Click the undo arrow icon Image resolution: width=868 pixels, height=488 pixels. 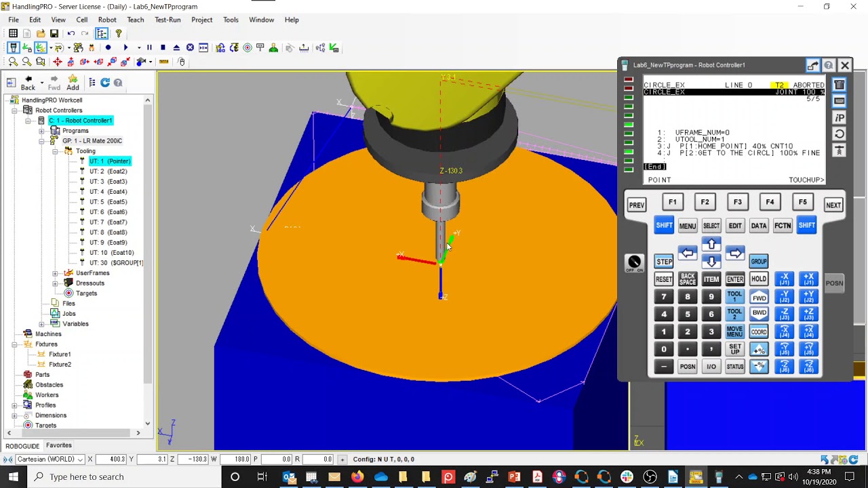[71, 33]
